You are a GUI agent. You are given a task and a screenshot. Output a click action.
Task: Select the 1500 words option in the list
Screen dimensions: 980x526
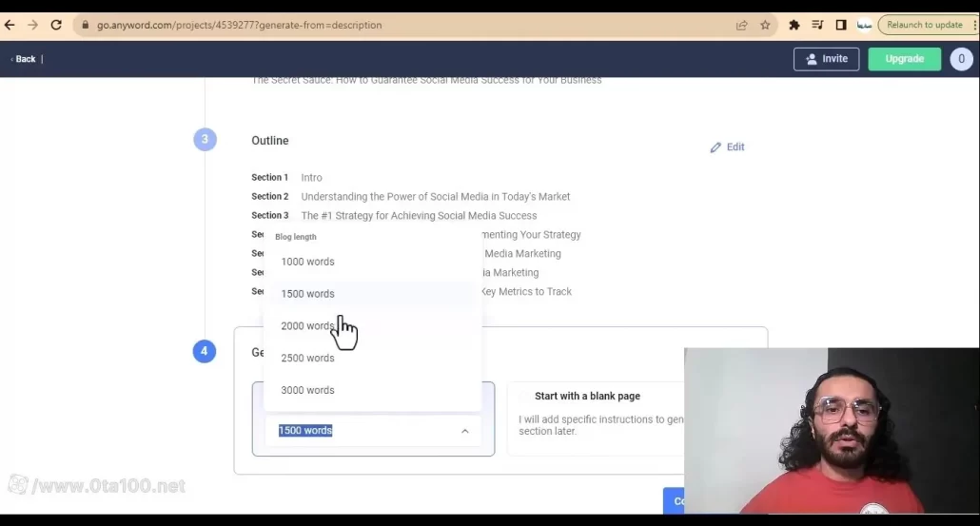pyautogui.click(x=307, y=294)
